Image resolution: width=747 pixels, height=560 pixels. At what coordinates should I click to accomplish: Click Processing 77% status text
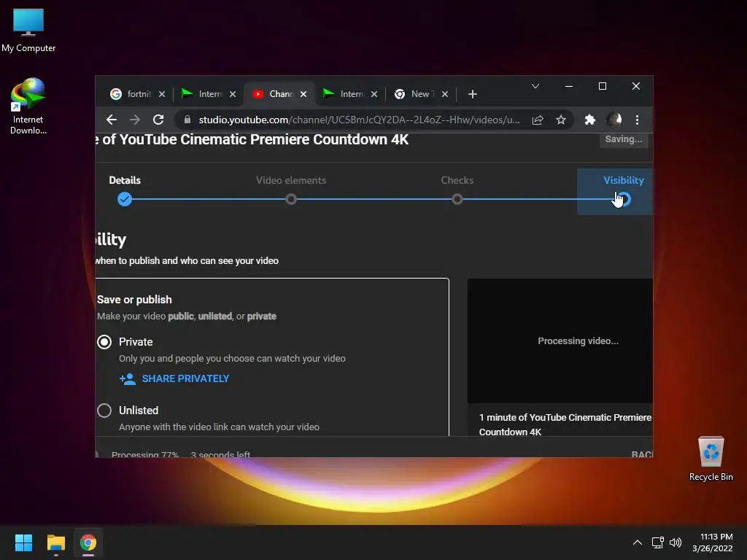pyautogui.click(x=145, y=454)
